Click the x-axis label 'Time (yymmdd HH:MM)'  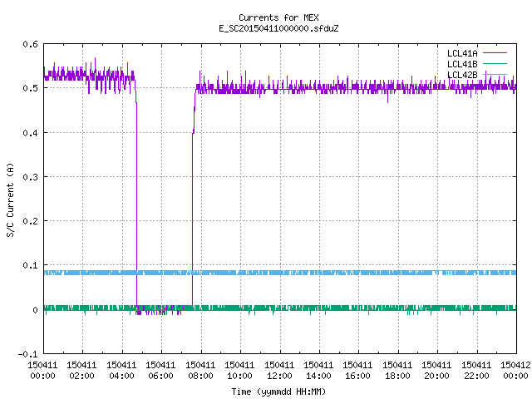tap(278, 392)
